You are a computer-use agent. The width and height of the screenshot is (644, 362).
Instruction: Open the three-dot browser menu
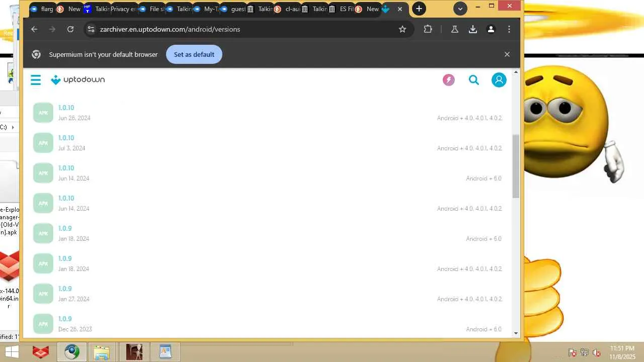tap(509, 29)
